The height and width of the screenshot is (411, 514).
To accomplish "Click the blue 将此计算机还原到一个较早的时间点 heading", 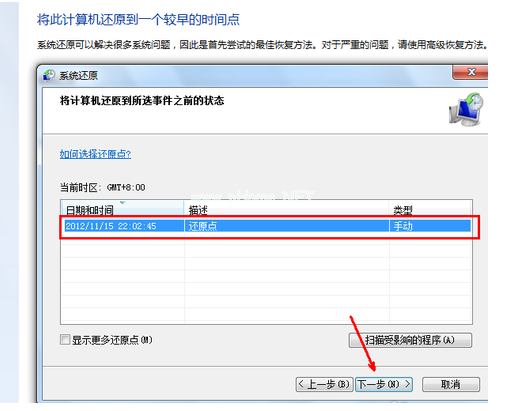I will tap(138, 19).
